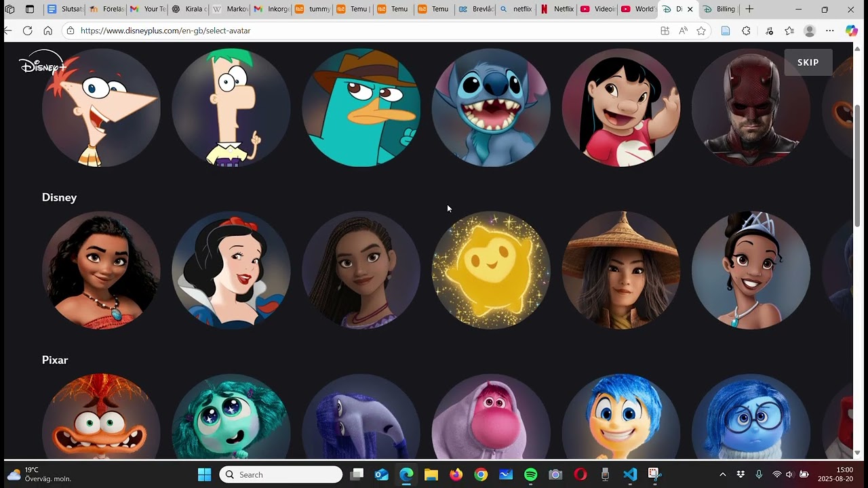Open the Camera app from the taskbar

(x=555, y=474)
